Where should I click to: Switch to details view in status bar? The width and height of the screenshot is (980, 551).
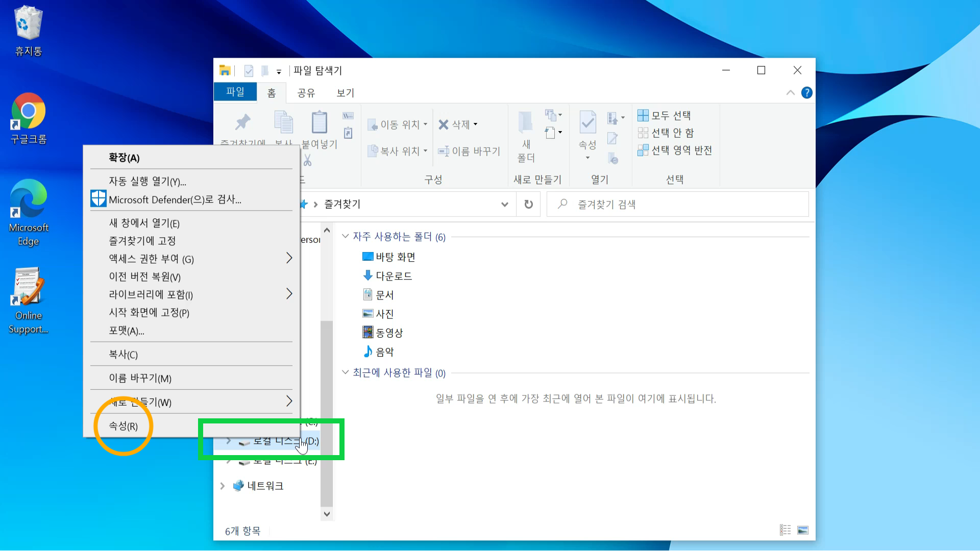tap(785, 530)
